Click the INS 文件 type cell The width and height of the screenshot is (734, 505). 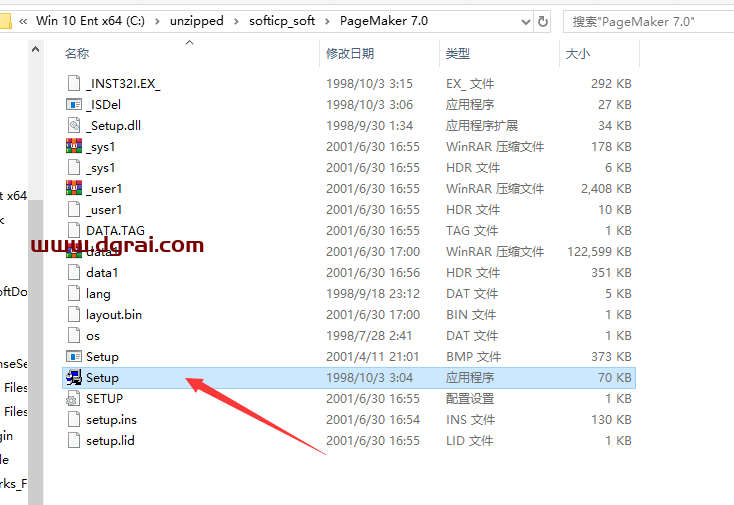click(470, 419)
